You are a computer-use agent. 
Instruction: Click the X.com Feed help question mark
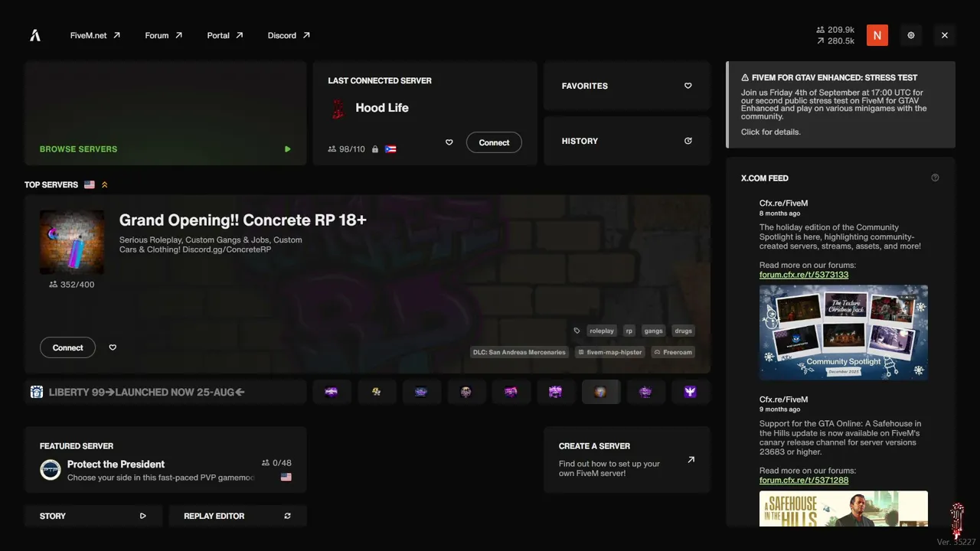pyautogui.click(x=935, y=178)
